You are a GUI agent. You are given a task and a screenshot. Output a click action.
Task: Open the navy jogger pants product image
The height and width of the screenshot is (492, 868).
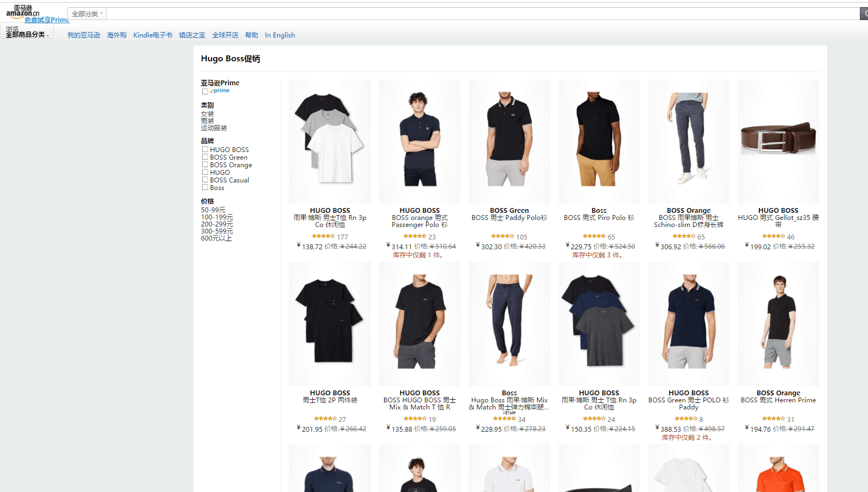tap(510, 324)
